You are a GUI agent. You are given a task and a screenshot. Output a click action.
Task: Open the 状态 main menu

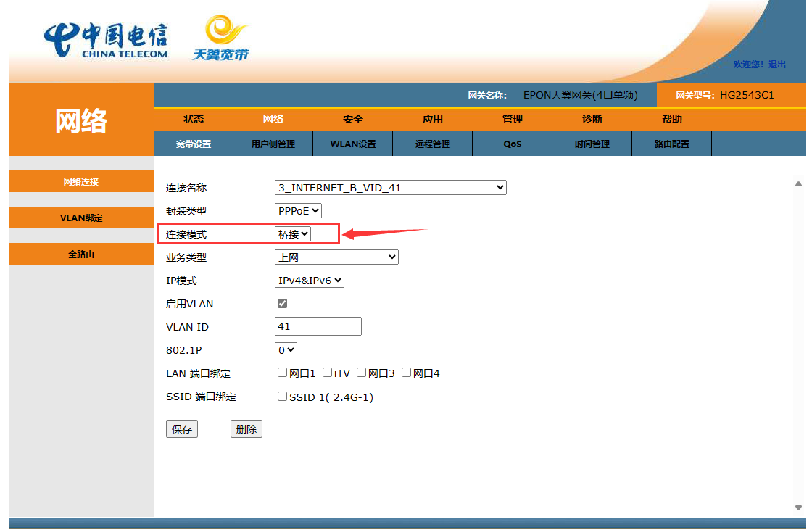click(194, 119)
